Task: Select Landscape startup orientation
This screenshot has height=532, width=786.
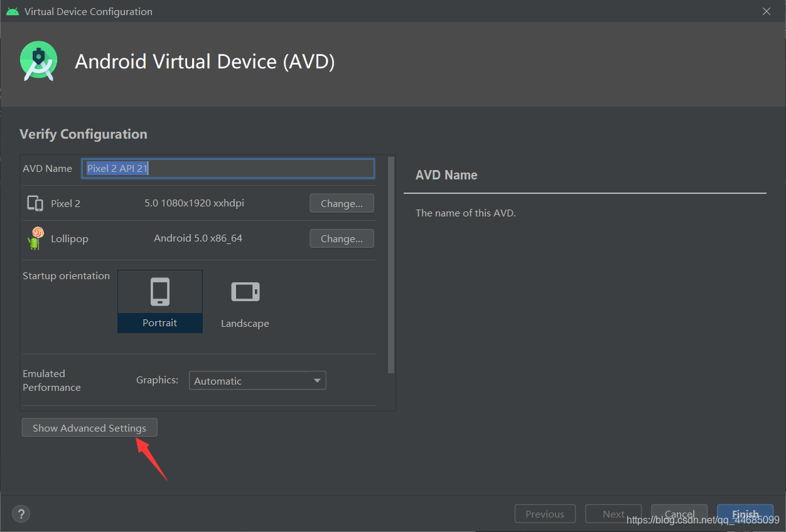Action: [x=245, y=301]
